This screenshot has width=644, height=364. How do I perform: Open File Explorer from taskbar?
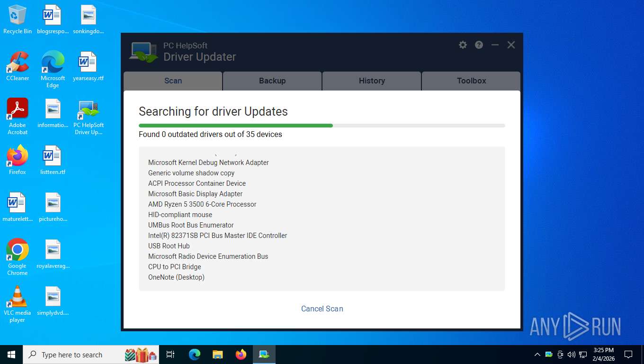coord(217,355)
